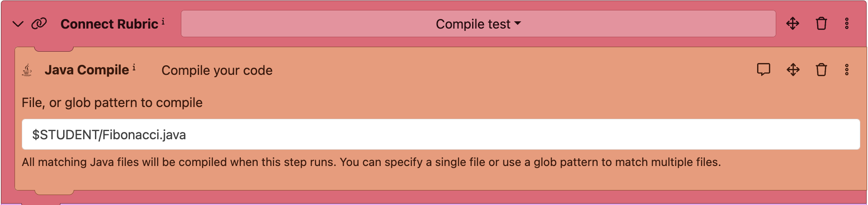Delete the Java Compile step

pyautogui.click(x=821, y=70)
